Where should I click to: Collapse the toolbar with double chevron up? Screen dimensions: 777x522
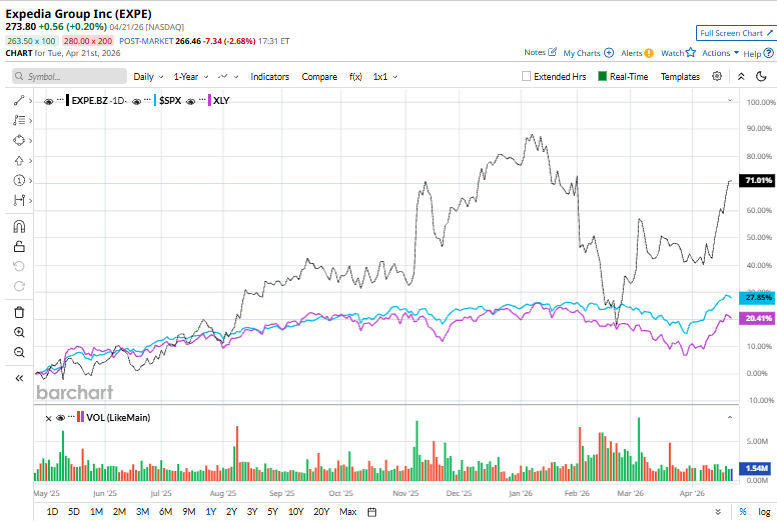pyautogui.click(x=741, y=76)
